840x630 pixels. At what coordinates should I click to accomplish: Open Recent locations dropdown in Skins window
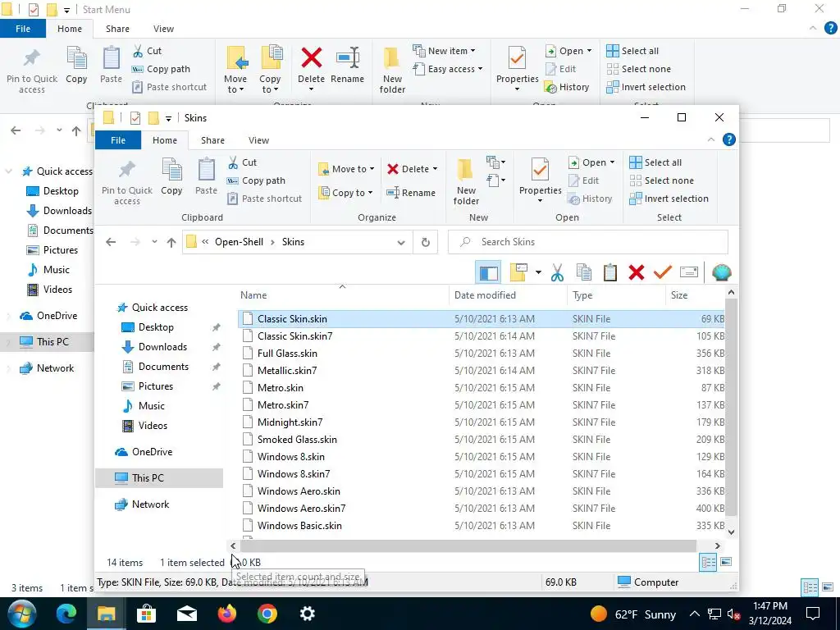[x=154, y=242]
